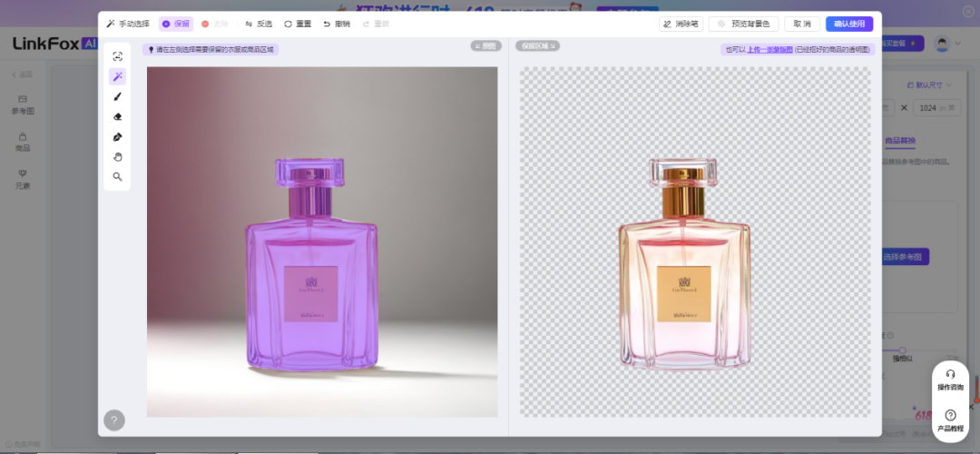
Task: Click the 确认使用 confirm button
Action: [849, 24]
